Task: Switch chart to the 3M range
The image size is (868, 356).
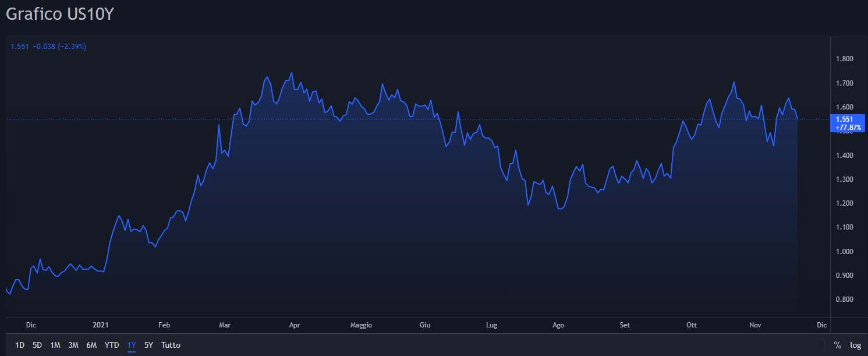Action: pos(73,346)
